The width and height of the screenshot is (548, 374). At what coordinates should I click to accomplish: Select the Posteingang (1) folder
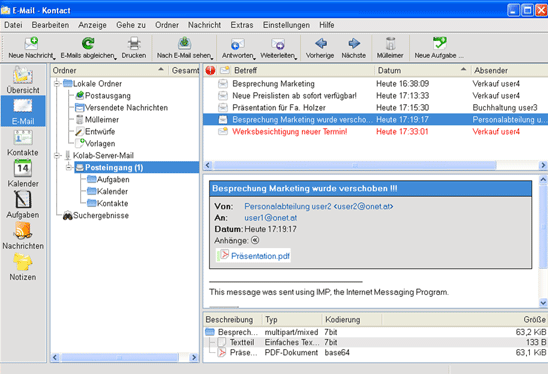click(137, 167)
